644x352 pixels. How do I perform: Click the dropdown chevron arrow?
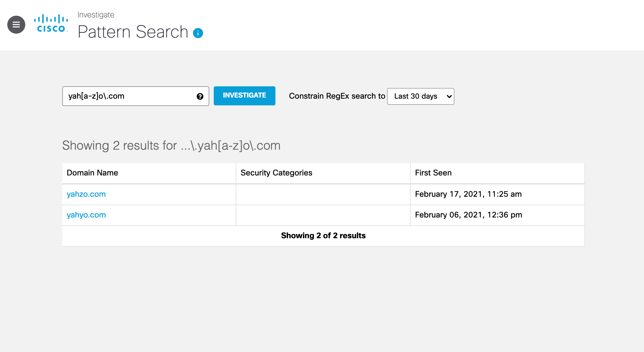pyautogui.click(x=449, y=96)
